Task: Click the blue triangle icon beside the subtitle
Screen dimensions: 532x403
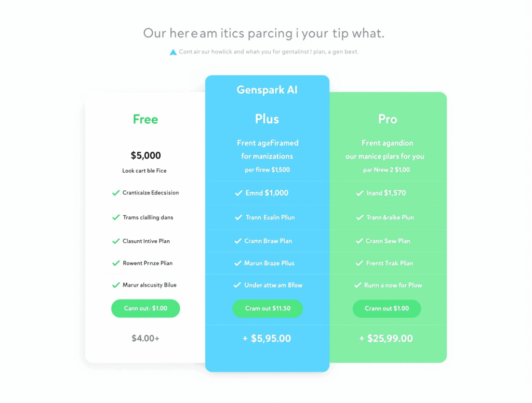Action: tap(174, 52)
